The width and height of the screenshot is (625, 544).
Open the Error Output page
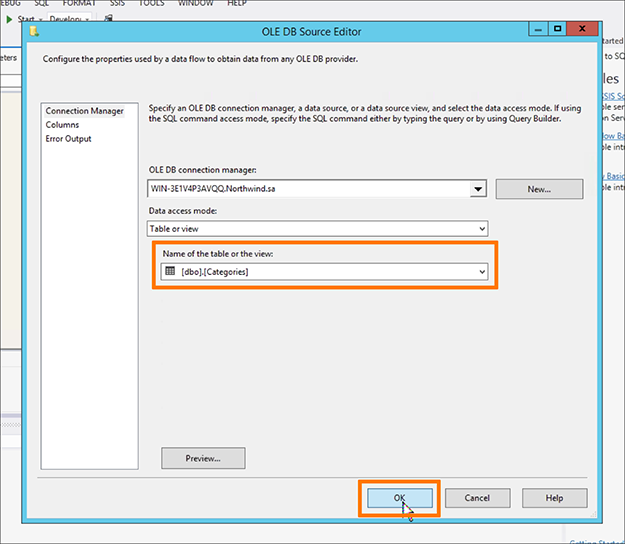pos(68,139)
